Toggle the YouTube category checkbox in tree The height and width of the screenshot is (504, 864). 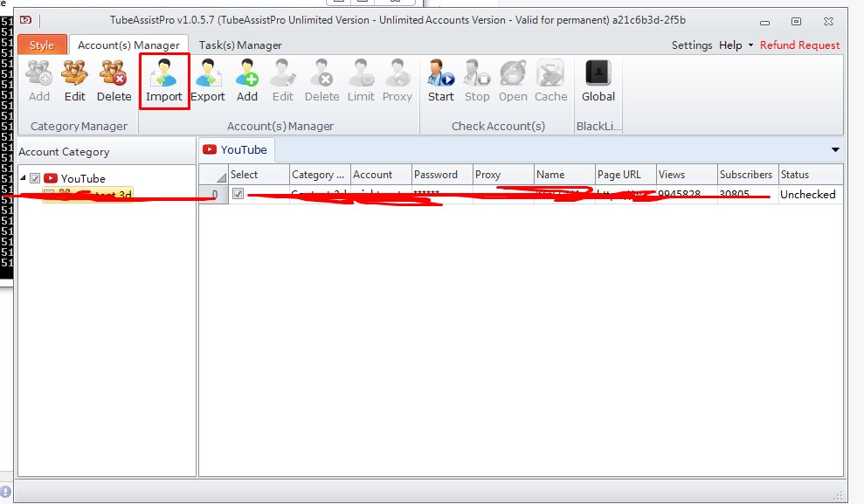click(35, 178)
